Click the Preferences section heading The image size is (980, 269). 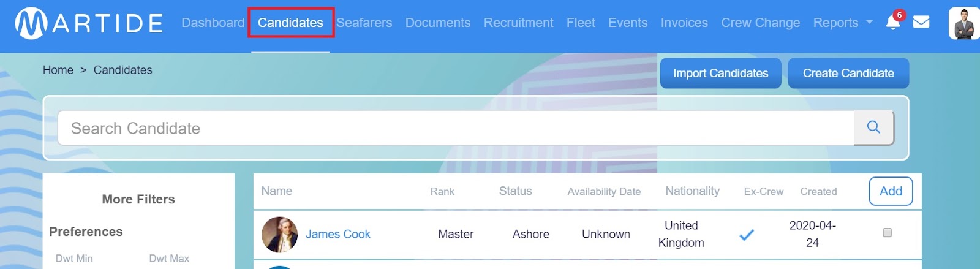tap(86, 232)
